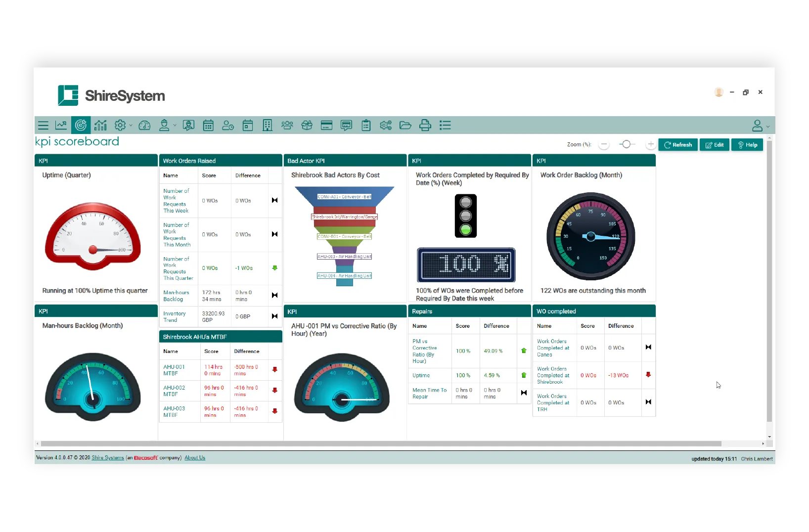The height and width of the screenshot is (532, 809).
Task: Click the ShireSystem logo
Action: tap(111, 95)
